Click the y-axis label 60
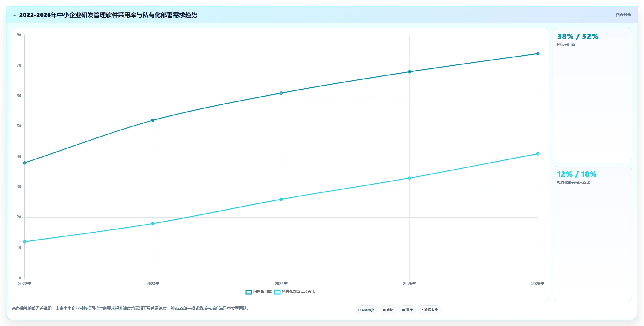Screen dimensions: 644x326 [19, 96]
